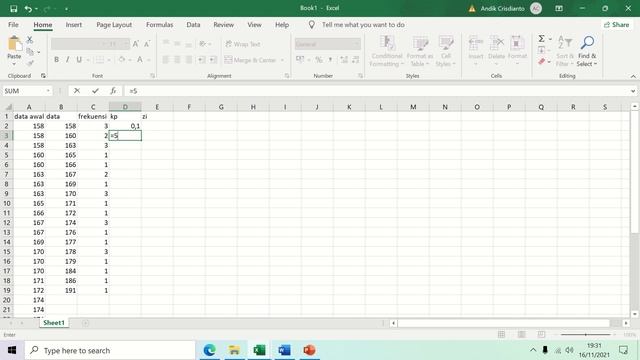The width and height of the screenshot is (640, 360).
Task: Switch to the Page Layout view icon
Action: click(x=521, y=334)
